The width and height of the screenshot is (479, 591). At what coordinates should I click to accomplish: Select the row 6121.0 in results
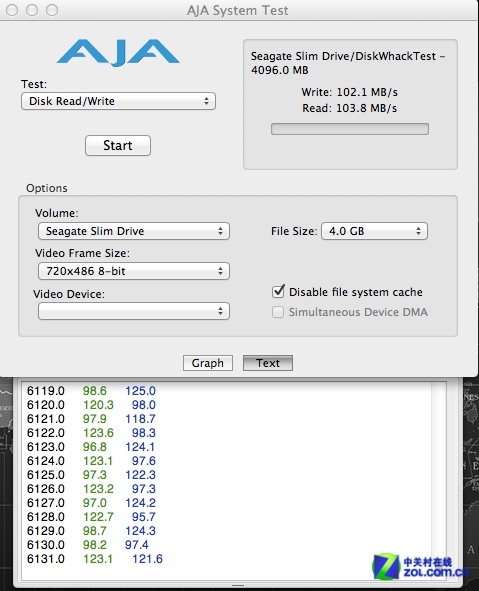pyautogui.click(x=91, y=419)
